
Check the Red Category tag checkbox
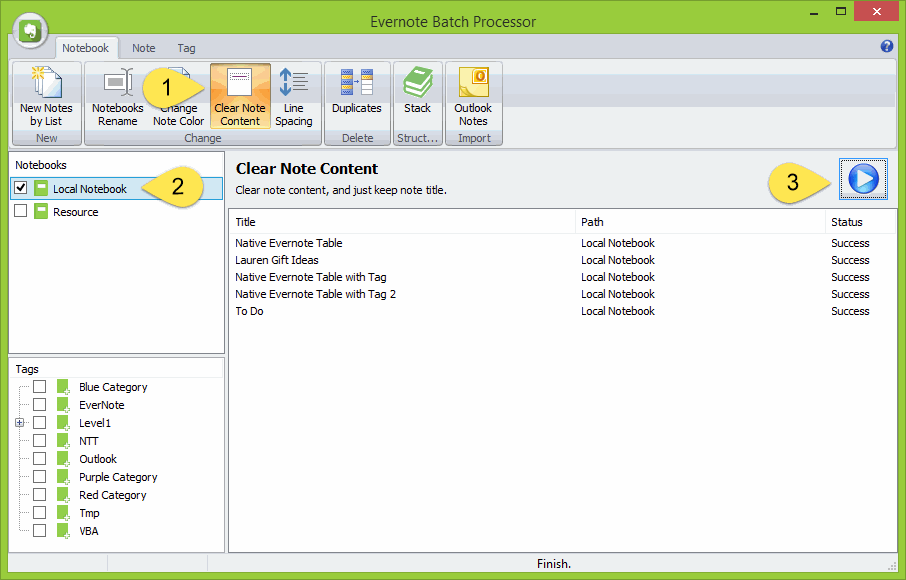[x=39, y=495]
